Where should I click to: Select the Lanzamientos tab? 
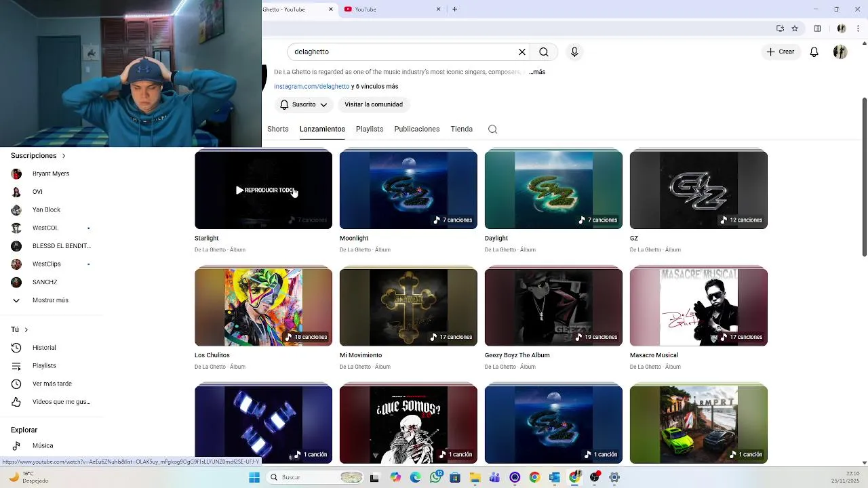coord(322,129)
